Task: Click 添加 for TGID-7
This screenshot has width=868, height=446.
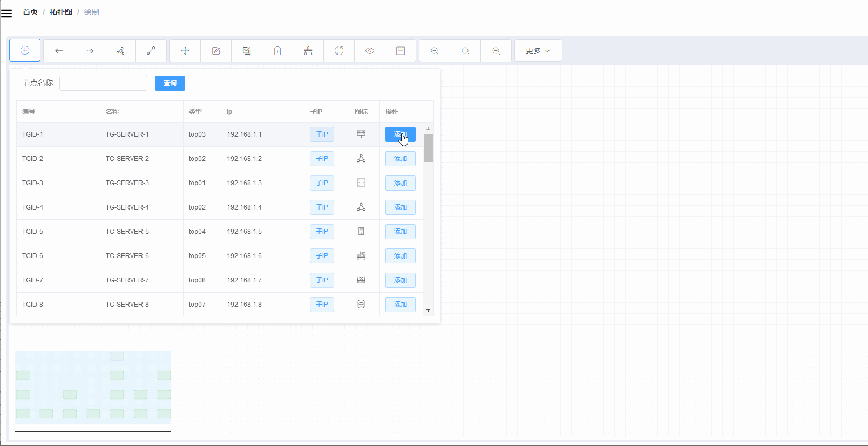Action: (401, 280)
